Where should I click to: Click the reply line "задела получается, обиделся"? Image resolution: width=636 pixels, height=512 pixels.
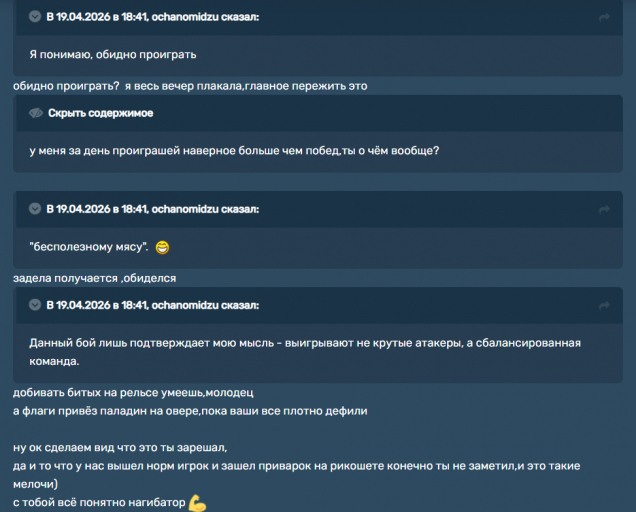pos(95,278)
